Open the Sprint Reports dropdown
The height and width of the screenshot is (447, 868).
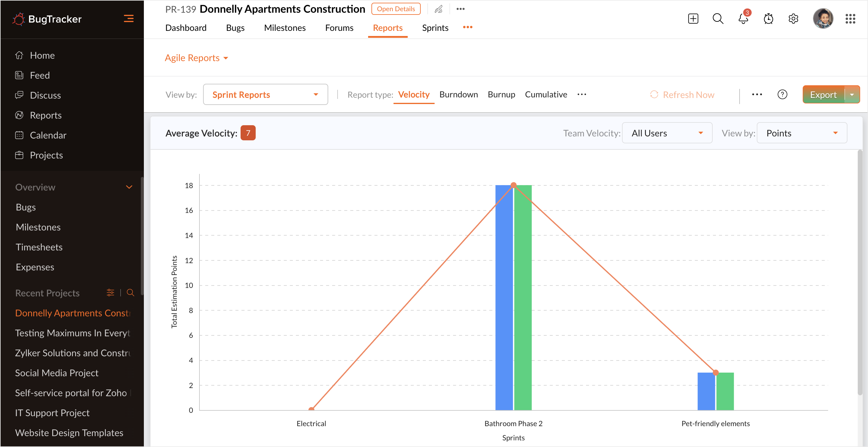click(265, 95)
